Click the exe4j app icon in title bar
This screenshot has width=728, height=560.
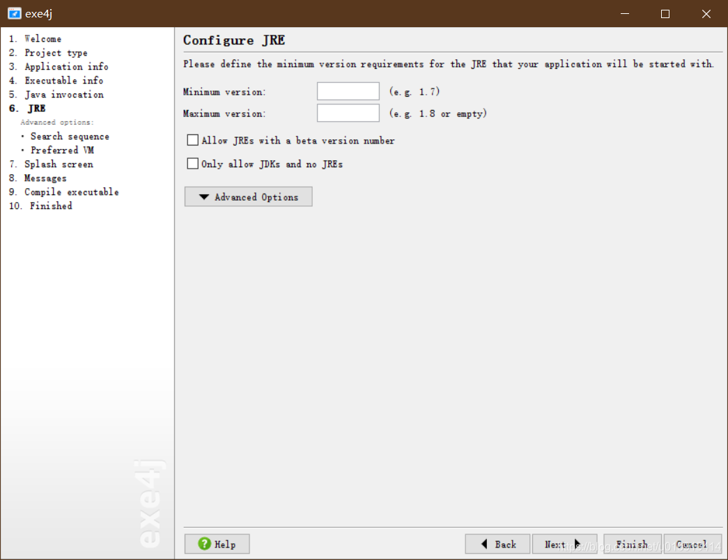coord(15,13)
